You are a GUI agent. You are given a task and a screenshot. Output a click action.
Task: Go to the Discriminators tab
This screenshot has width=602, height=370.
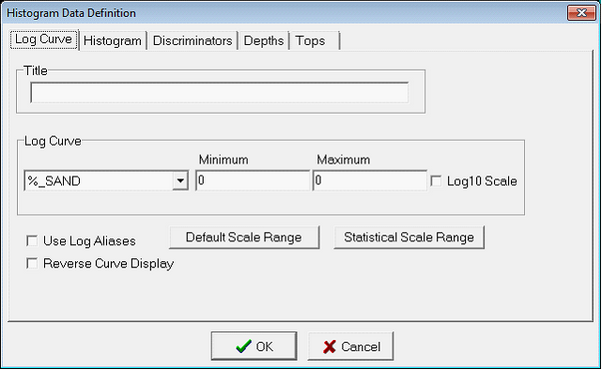[x=192, y=41]
